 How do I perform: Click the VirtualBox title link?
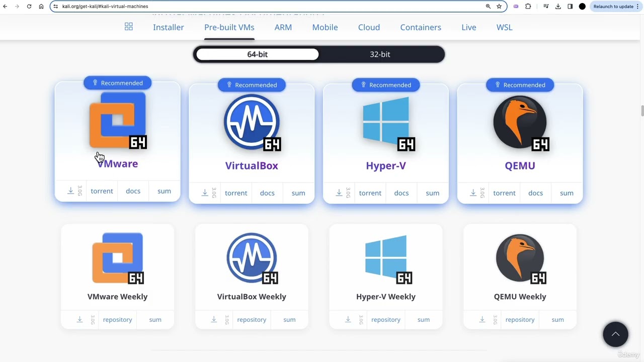(252, 165)
